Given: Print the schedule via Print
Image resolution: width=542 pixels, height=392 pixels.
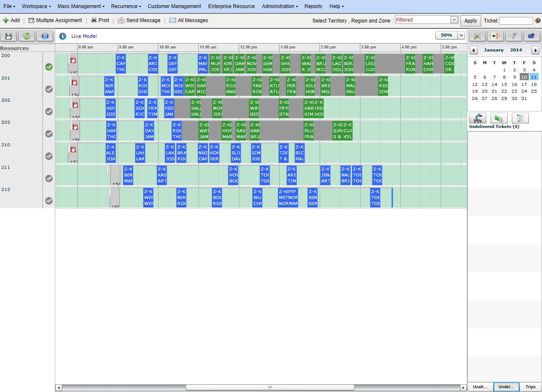Looking at the screenshot, I should [x=100, y=20].
